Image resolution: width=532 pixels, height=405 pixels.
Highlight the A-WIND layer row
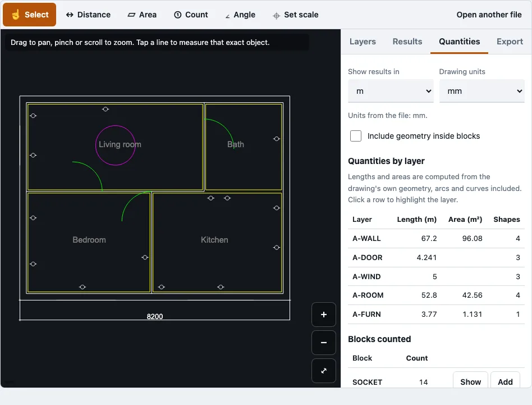436,276
